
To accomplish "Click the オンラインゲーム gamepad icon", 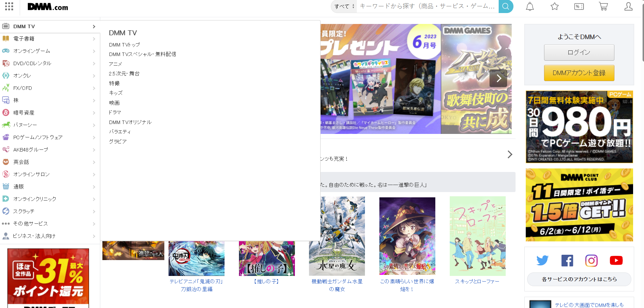I will pos(6,51).
